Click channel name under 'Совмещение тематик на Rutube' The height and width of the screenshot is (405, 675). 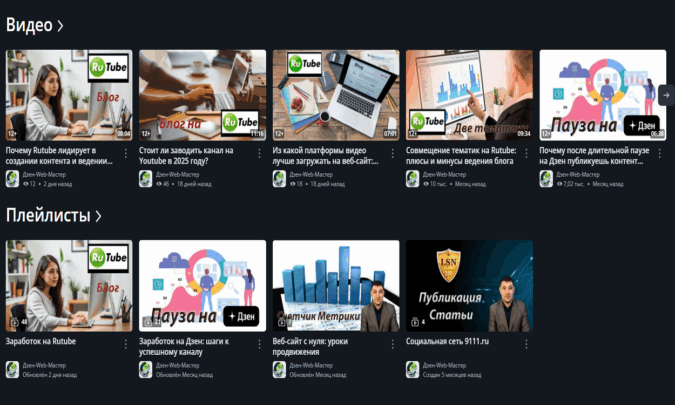click(445, 175)
